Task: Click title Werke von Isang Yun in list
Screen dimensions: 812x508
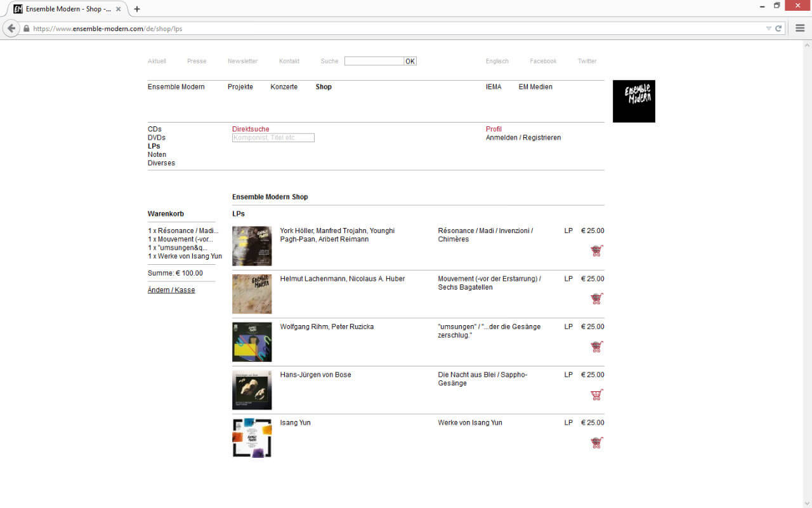Action: point(470,423)
